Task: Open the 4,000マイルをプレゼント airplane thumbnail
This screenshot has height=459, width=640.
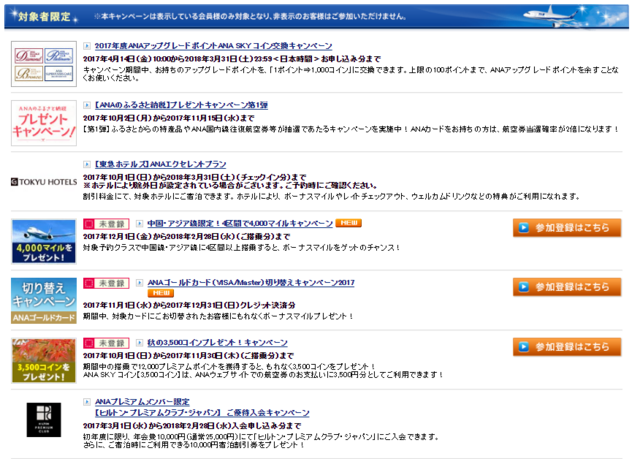Action: [44, 241]
